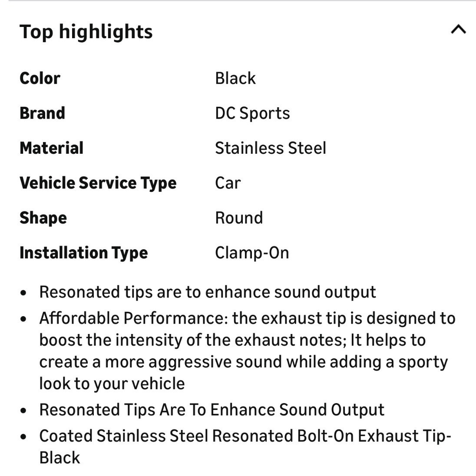This screenshot has height=476, width=476.
Task: Click the word Black in the last bullet
Action: coord(59,458)
